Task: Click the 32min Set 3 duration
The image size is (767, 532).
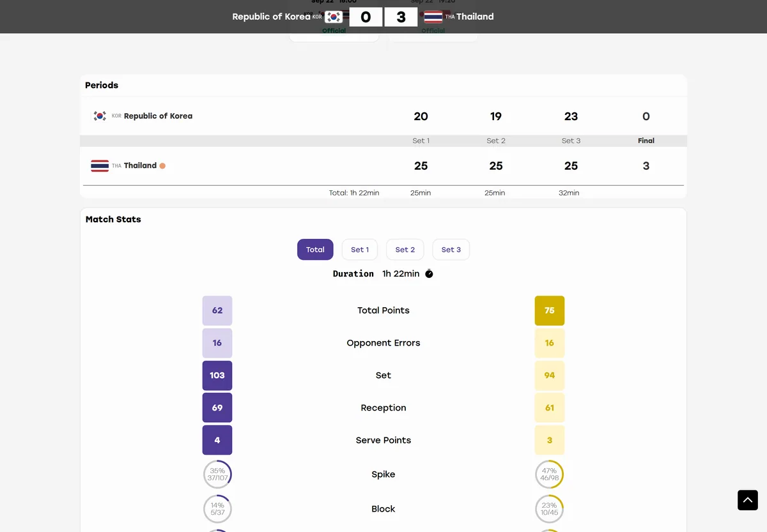Action: pyautogui.click(x=569, y=193)
